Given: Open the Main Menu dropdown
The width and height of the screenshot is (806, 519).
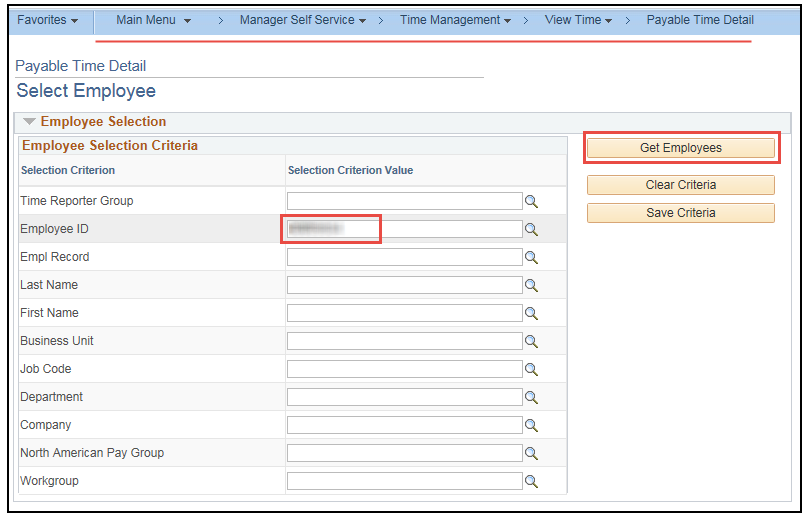Looking at the screenshot, I should pyautogui.click(x=153, y=20).
